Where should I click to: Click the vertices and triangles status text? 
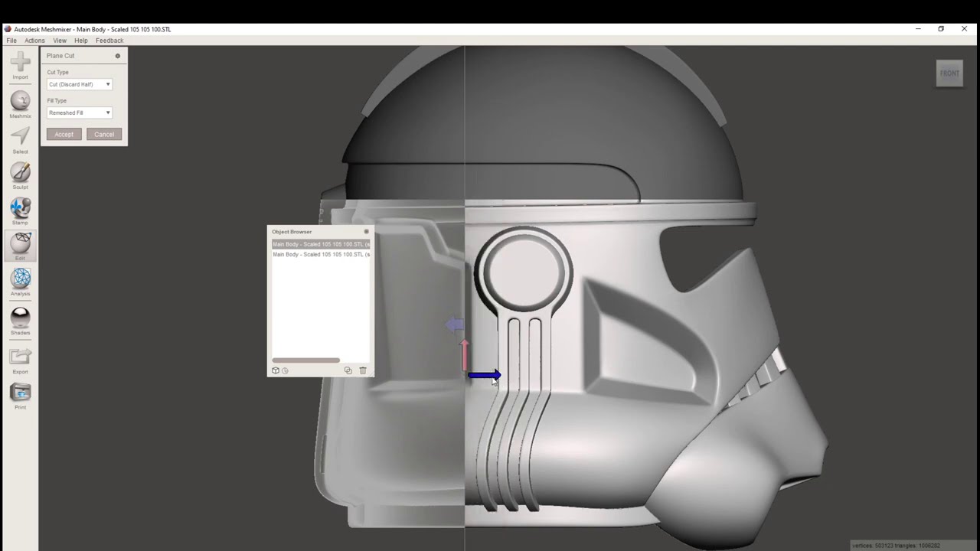pos(896,546)
